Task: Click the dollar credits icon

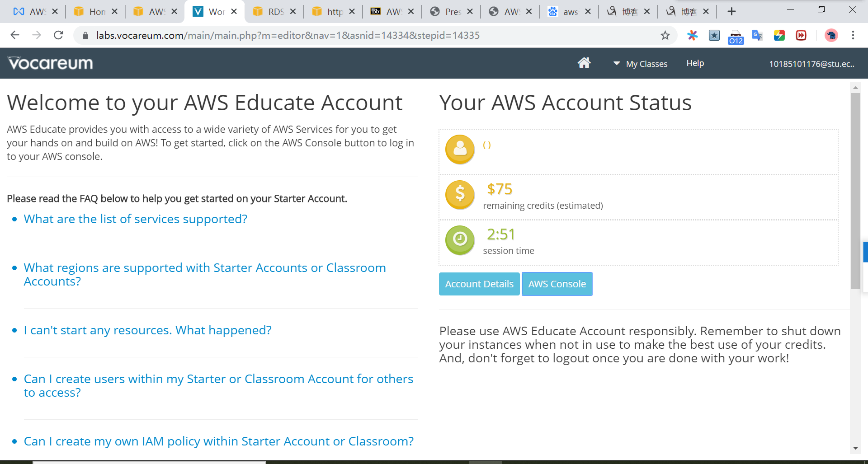Action: pos(460,194)
